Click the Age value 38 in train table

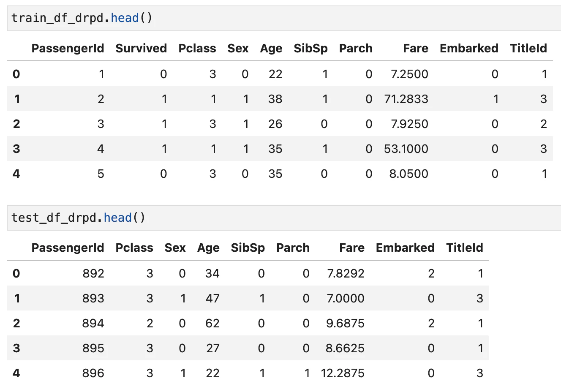click(x=275, y=99)
